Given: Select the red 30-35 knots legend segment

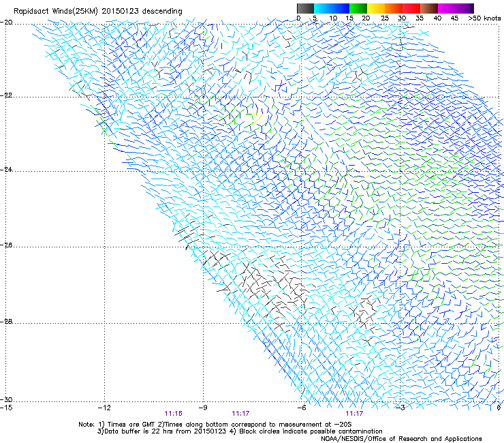Looking at the screenshot, I should click(x=411, y=8).
